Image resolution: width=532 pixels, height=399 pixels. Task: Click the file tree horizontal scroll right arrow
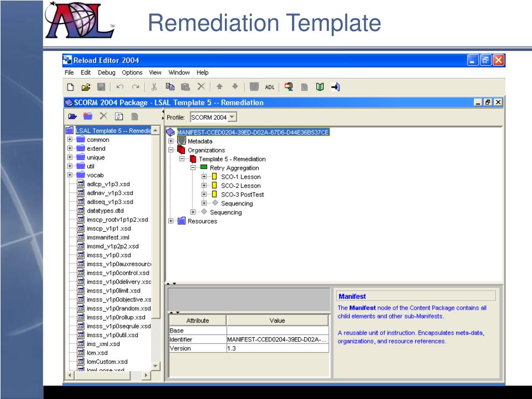point(146,375)
